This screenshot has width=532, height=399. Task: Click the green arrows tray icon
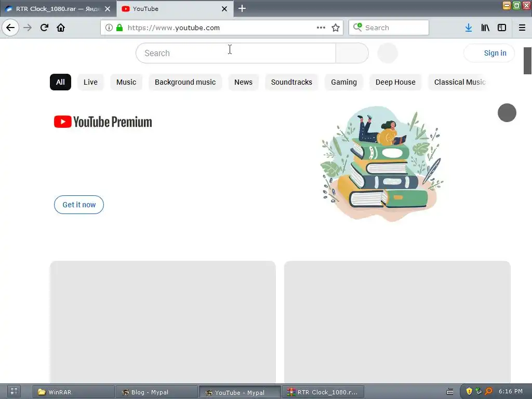tap(478, 391)
